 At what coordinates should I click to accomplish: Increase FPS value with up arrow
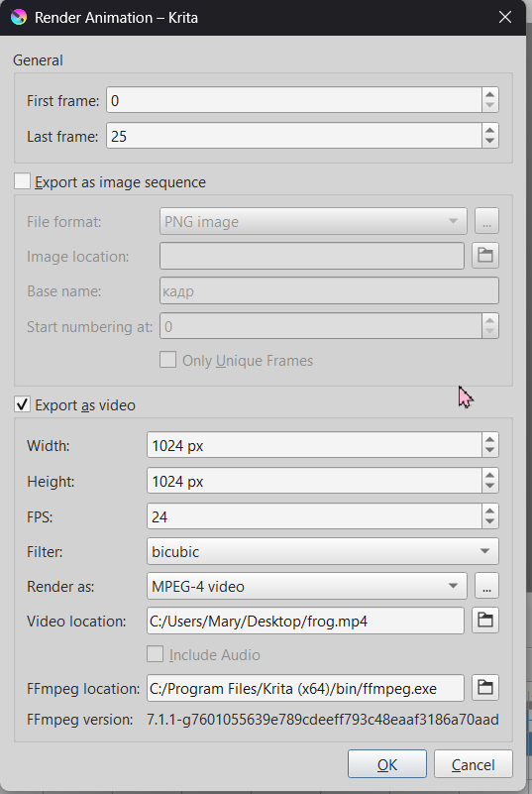point(489,510)
